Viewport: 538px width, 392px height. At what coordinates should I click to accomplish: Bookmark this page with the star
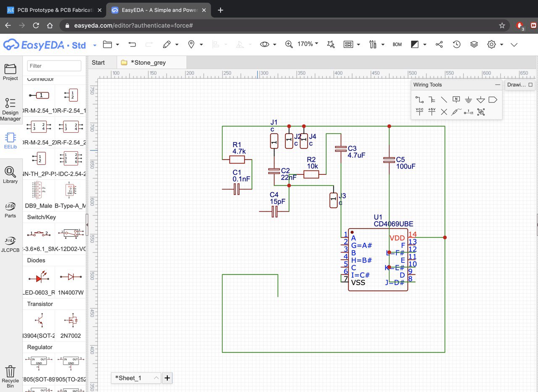502,26
